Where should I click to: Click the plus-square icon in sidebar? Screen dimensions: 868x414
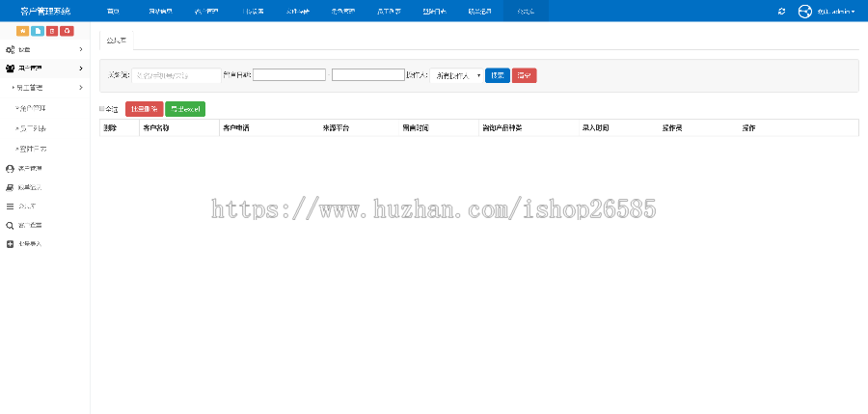coord(10,244)
